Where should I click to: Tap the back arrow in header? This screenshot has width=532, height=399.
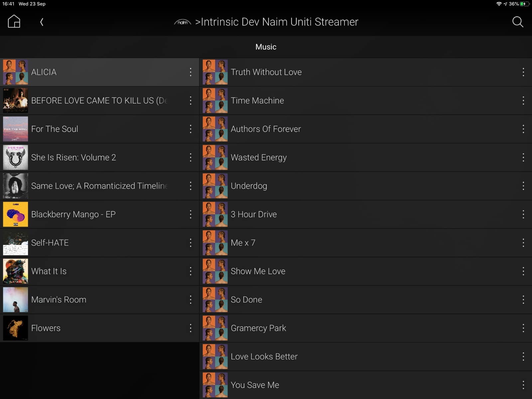point(42,22)
